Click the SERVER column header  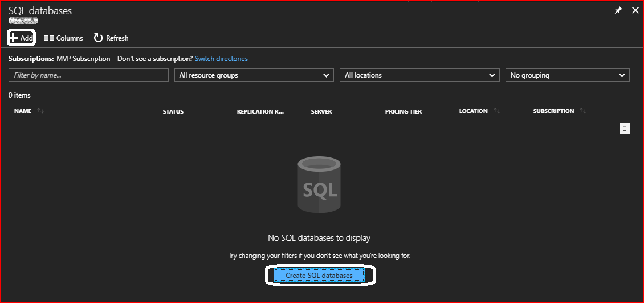pyautogui.click(x=321, y=111)
